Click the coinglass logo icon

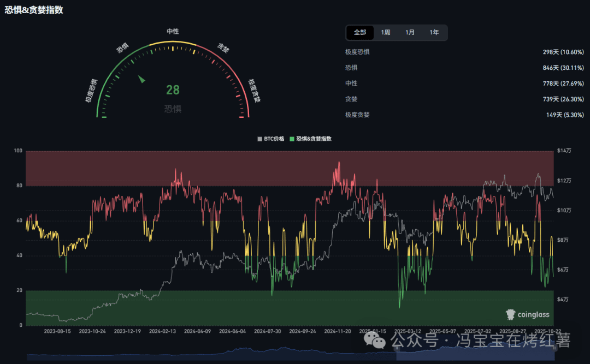pos(510,314)
